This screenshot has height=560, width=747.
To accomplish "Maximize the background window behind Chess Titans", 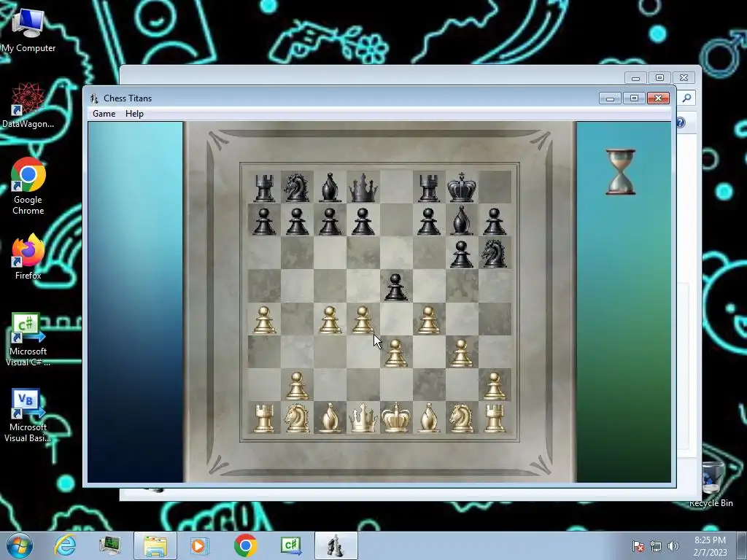I will 659,77.
